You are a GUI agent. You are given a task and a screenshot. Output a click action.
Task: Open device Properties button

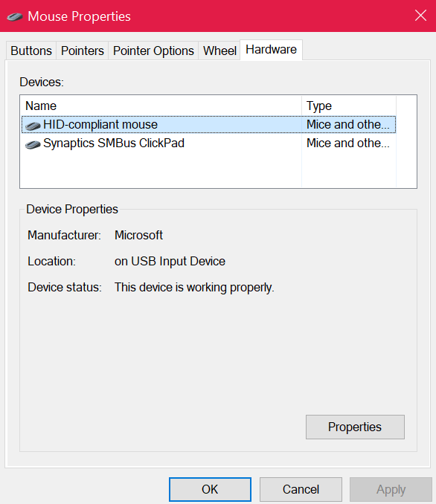point(355,427)
